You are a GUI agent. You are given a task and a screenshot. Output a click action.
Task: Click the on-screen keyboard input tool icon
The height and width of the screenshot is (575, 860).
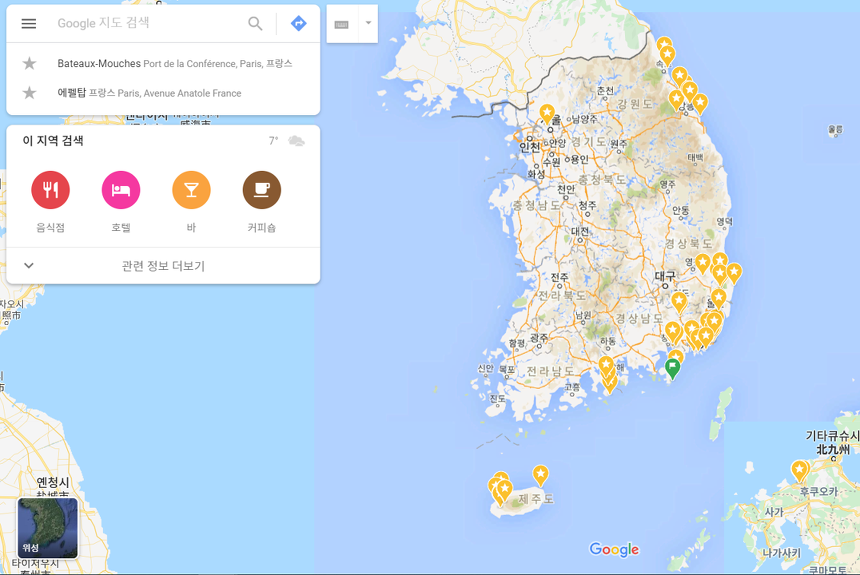[x=342, y=24]
